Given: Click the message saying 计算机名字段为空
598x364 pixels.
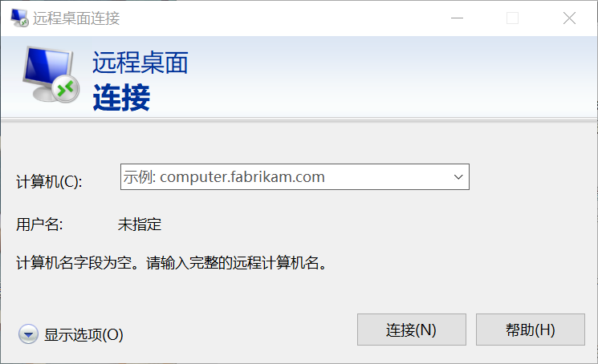Looking at the screenshot, I should [172, 263].
